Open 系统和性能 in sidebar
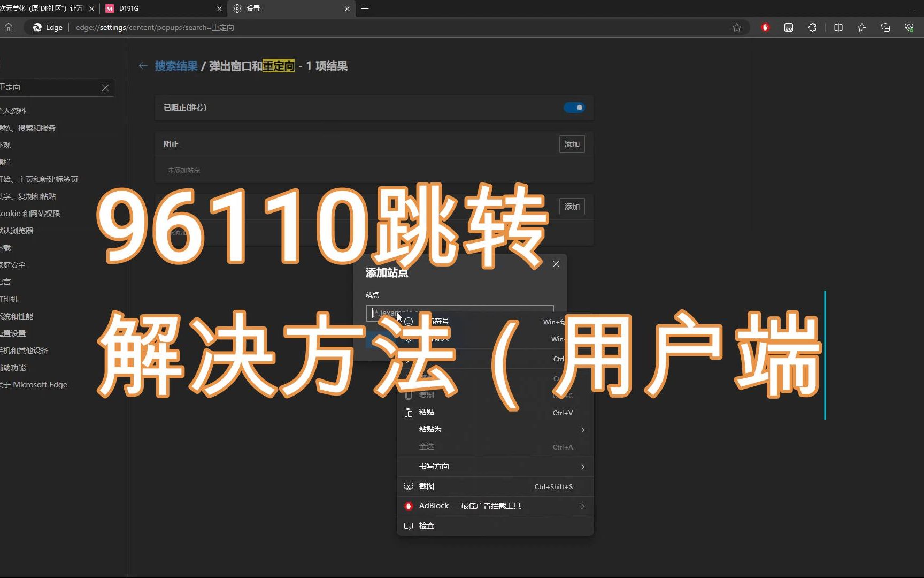This screenshot has width=924, height=578. click(x=17, y=316)
